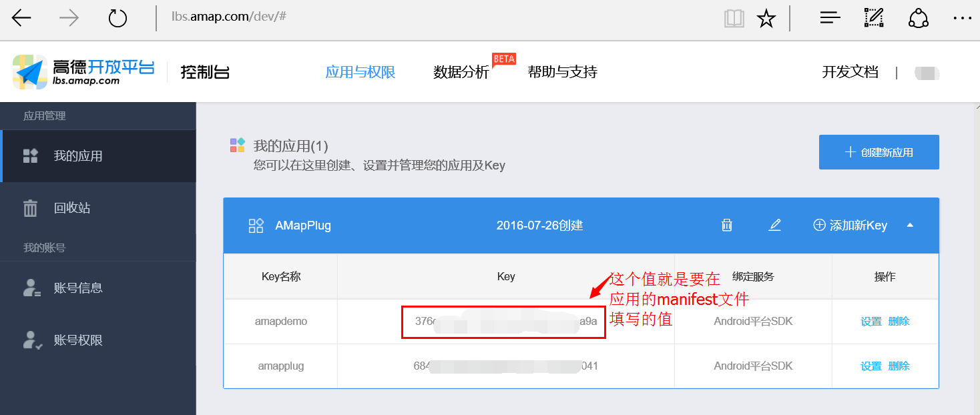Click the amapdemo key name
The image size is (980, 415).
pyautogui.click(x=281, y=321)
